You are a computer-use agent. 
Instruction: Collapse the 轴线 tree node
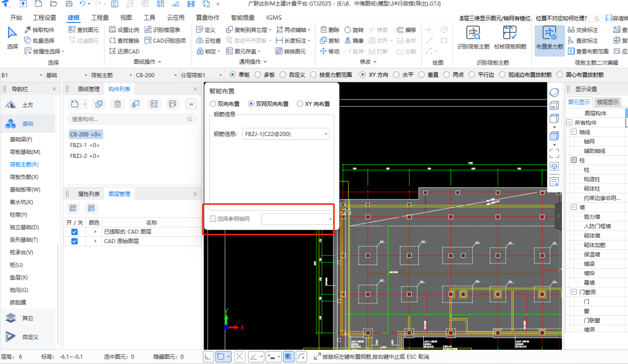tap(574, 132)
